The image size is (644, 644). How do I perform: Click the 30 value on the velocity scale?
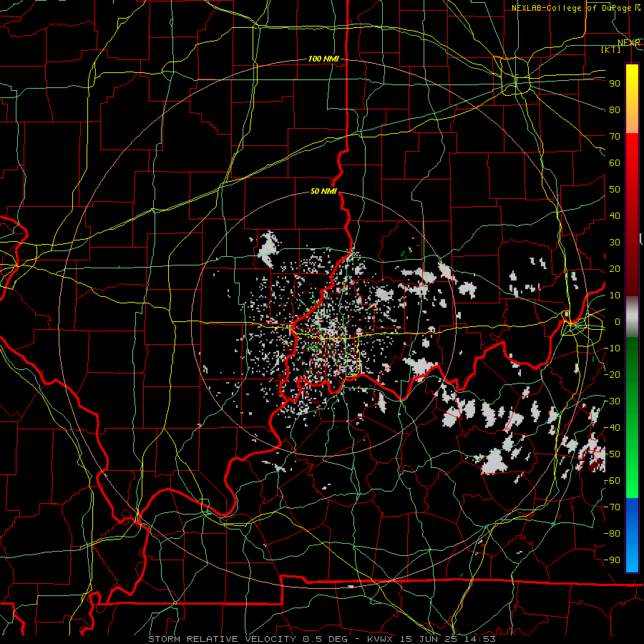(x=615, y=243)
